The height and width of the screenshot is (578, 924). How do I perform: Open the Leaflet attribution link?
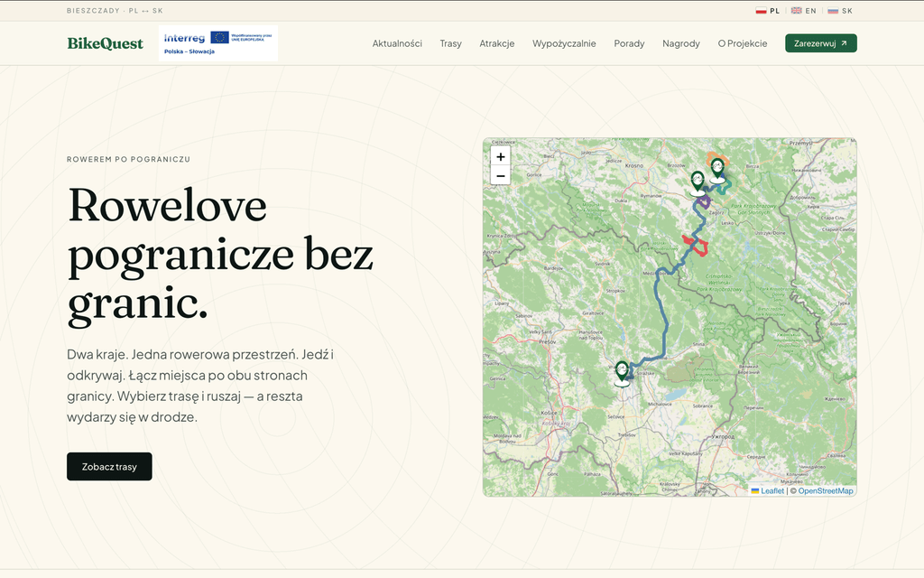click(x=768, y=490)
